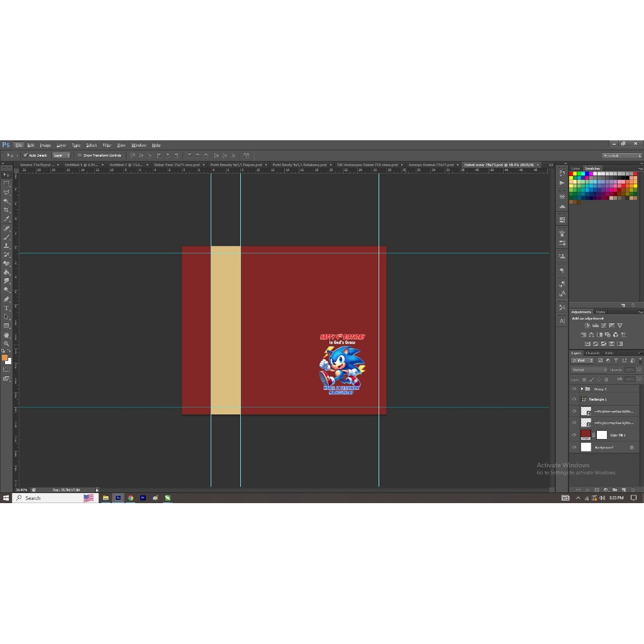
Task: Open the Filter menu
Action: click(107, 145)
